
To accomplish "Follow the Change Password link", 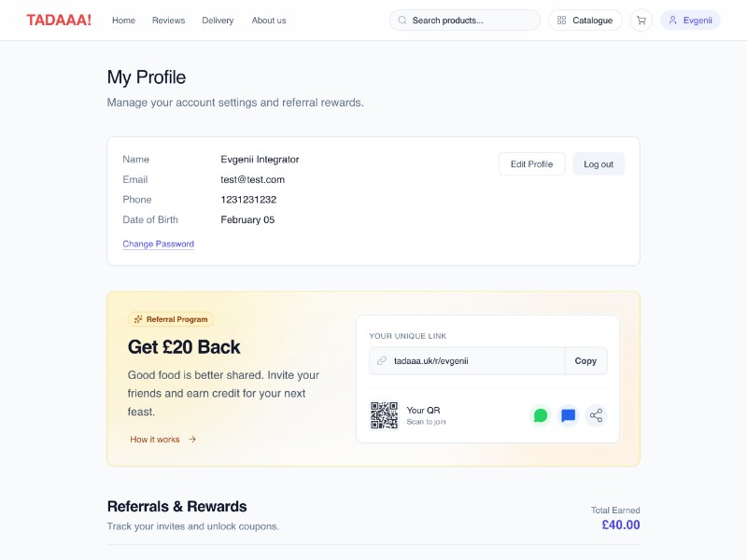I will (158, 245).
